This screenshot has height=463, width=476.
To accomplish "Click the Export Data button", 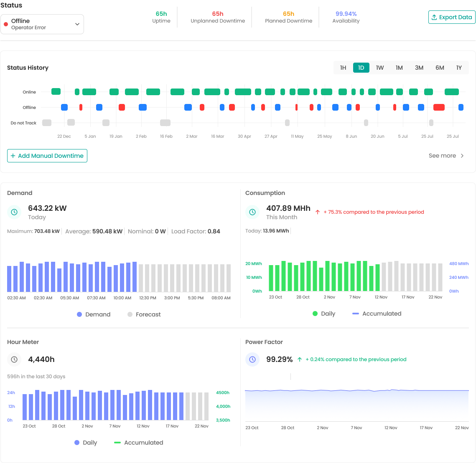I will click(x=452, y=17).
